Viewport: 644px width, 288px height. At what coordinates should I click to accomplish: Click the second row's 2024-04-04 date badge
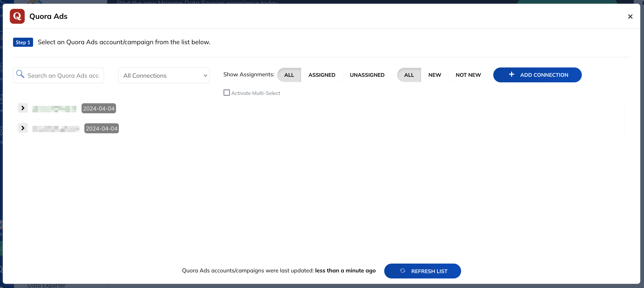102,128
